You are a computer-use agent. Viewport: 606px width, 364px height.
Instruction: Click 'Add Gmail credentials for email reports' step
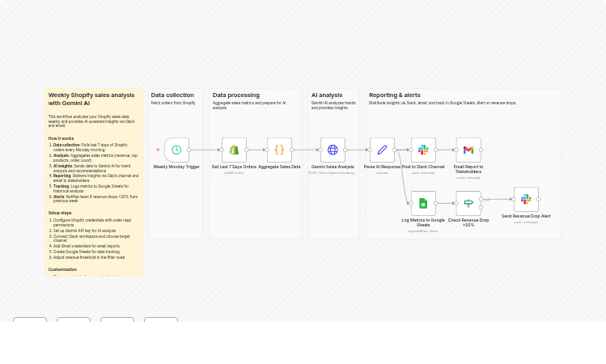click(87, 246)
